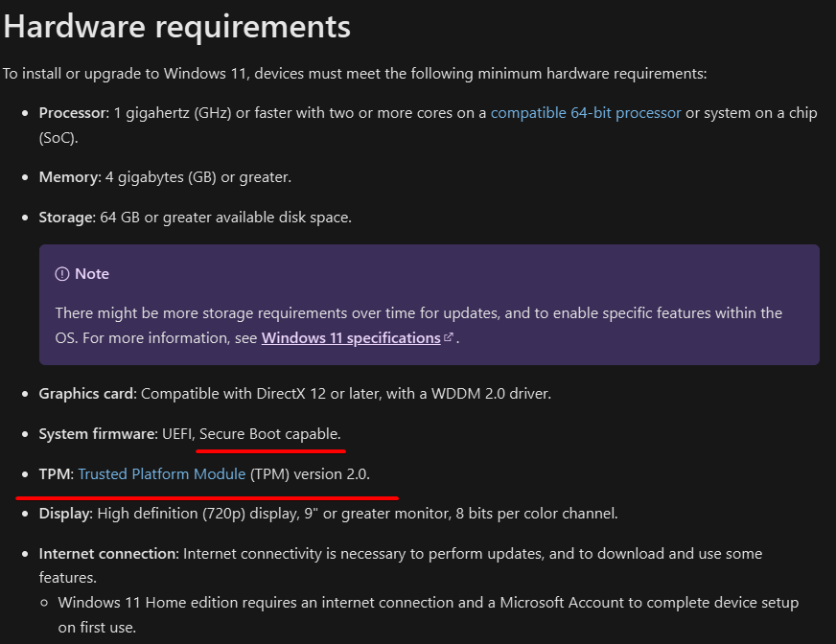Image resolution: width=836 pixels, height=644 pixels.
Task: Click the intro sentence about minimum requirements
Action: (355, 74)
